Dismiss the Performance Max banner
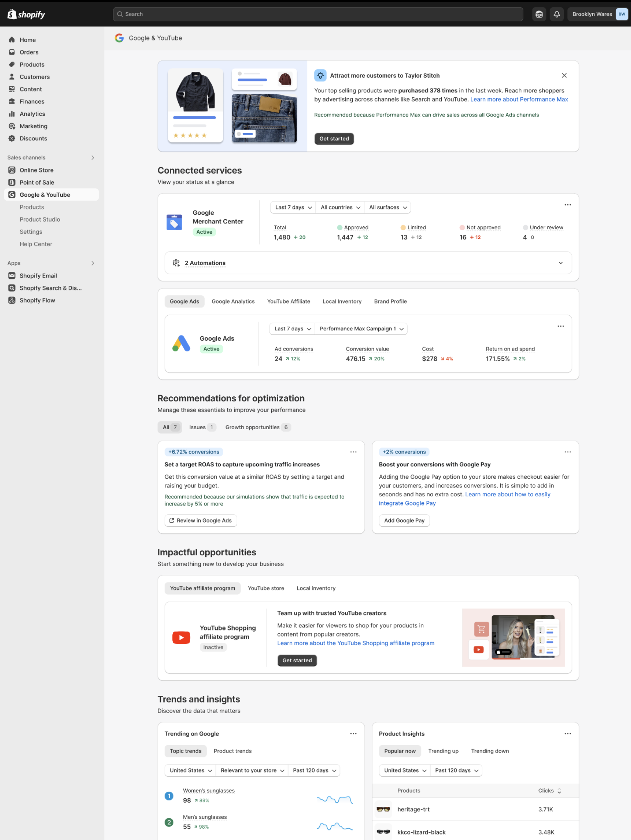This screenshot has width=631, height=840. click(564, 76)
